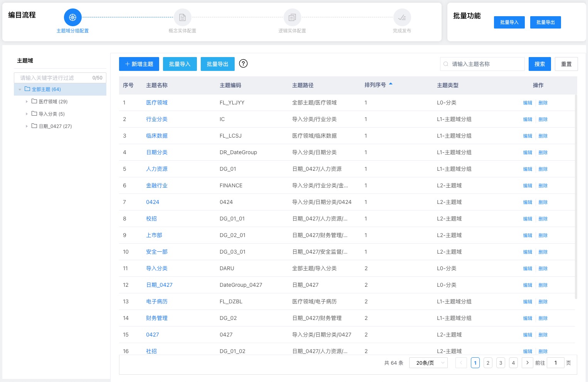The height and width of the screenshot is (382, 588).
Task: Click the search magnifier icon in search box
Action: (446, 64)
